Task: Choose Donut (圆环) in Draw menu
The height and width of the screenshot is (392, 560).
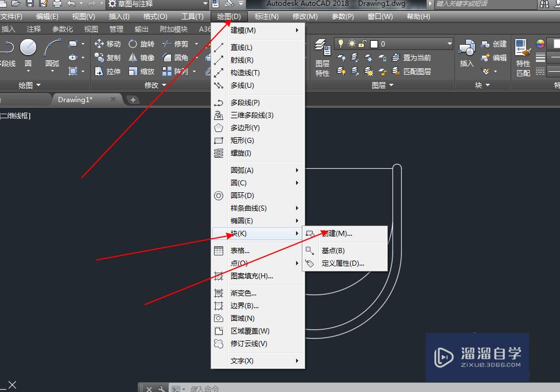Action: coord(258,196)
